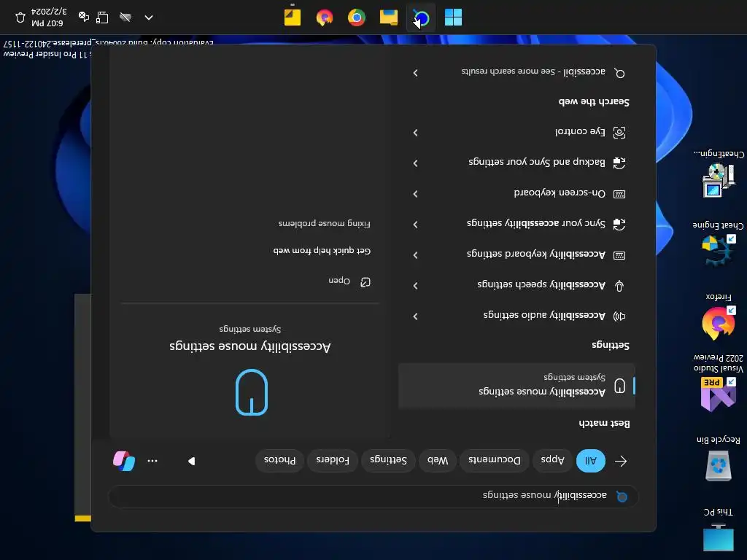Expand Eye control result chevron
The image size is (747, 560).
[415, 133]
